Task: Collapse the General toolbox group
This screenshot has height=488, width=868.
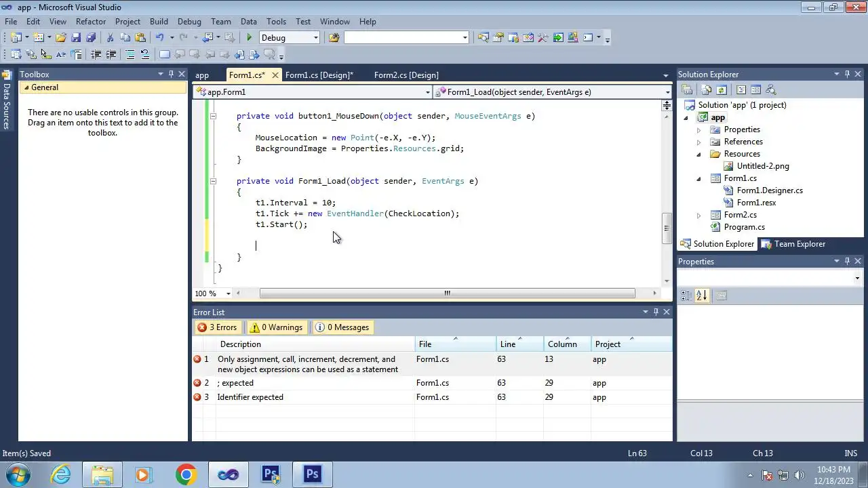Action: click(26, 87)
